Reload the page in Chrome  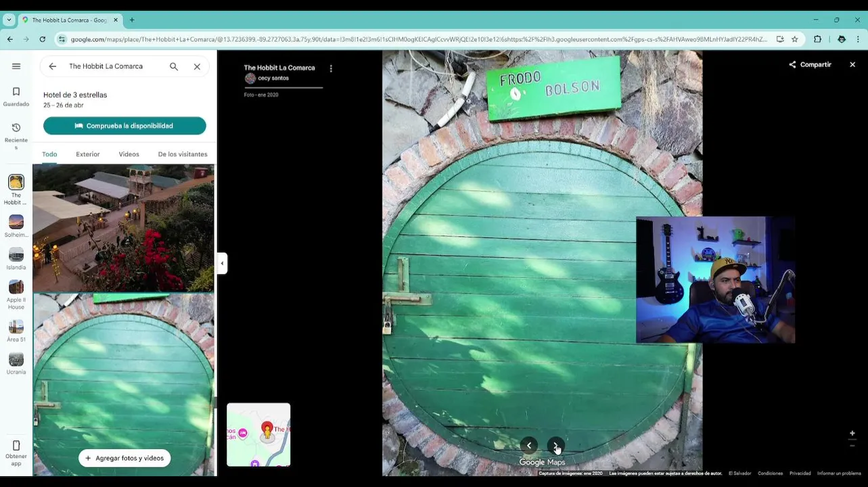pos(42,39)
